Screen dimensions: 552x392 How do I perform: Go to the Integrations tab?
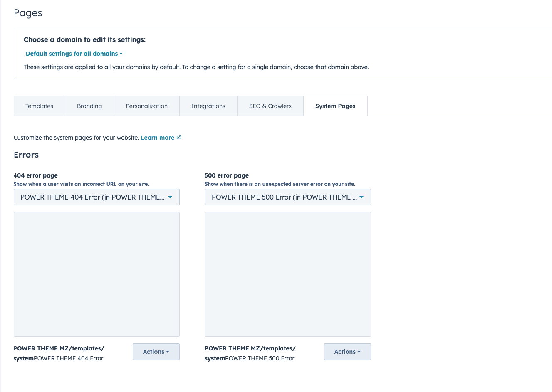tap(208, 106)
